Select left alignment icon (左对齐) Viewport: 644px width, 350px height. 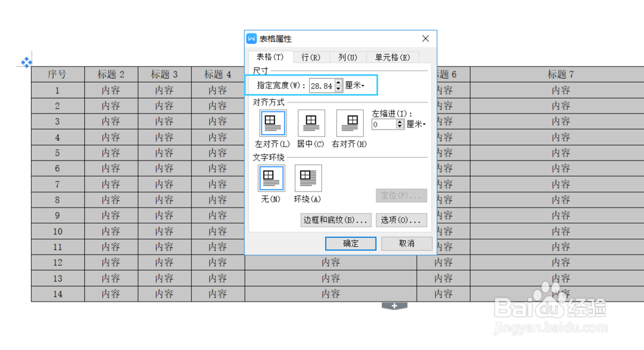(272, 123)
